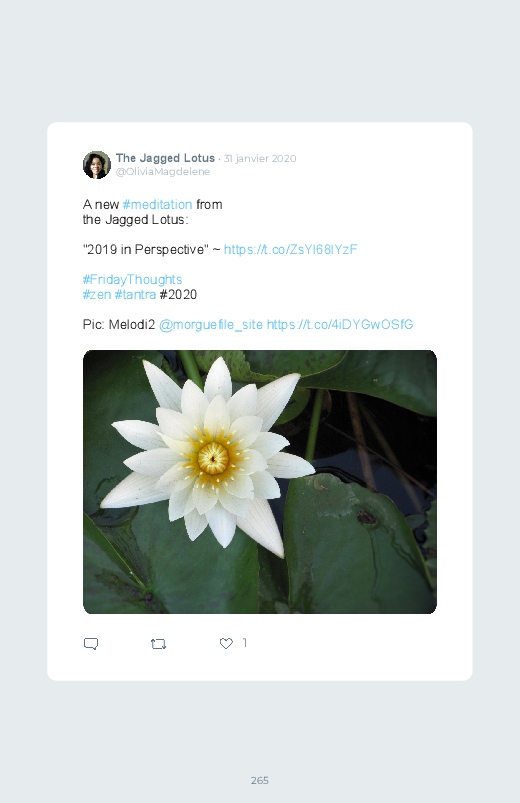Click the 31 janvier 2020 date

260,158
